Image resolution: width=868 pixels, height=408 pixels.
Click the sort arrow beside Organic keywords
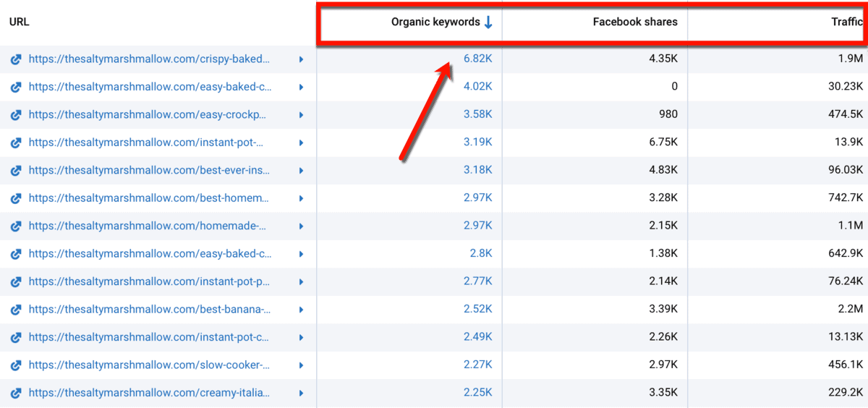488,22
